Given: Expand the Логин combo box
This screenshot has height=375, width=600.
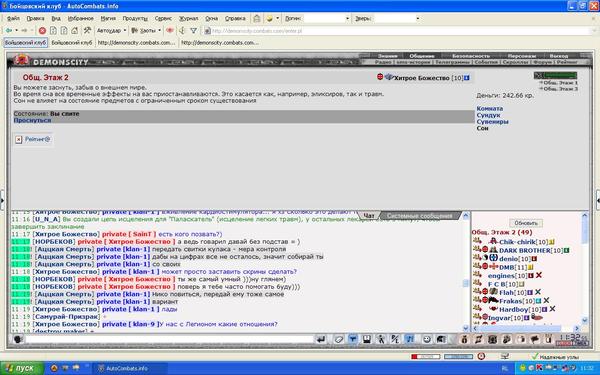Looking at the screenshot, I should click(x=347, y=18).
